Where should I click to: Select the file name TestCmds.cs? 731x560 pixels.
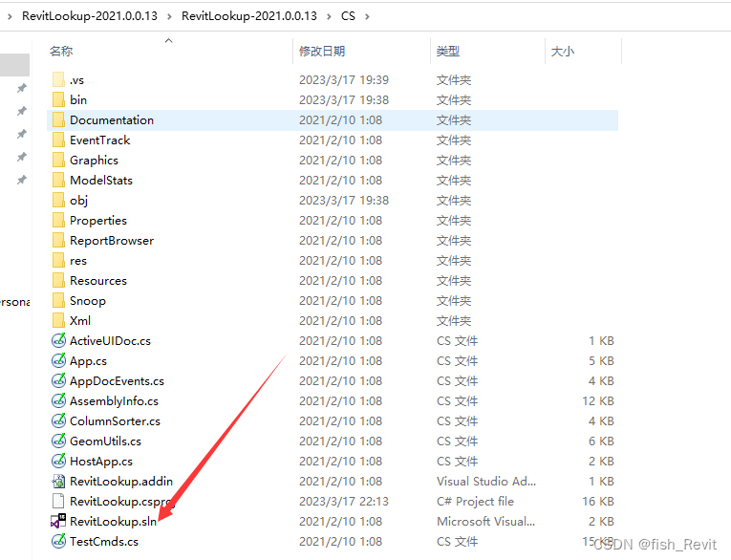click(x=104, y=541)
